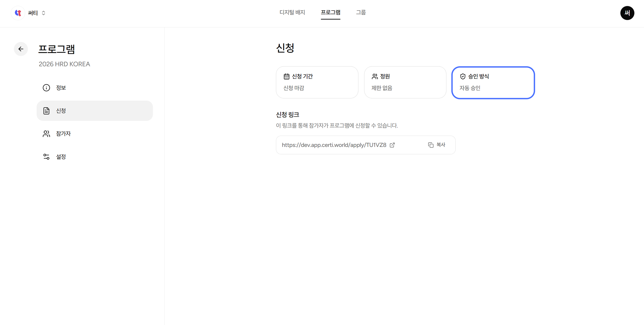Click the external link icon beside URL

pyautogui.click(x=392, y=145)
